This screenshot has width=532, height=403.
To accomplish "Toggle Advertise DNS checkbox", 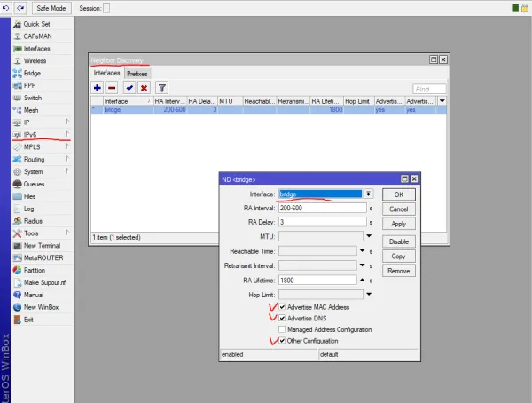I will click(x=283, y=318).
